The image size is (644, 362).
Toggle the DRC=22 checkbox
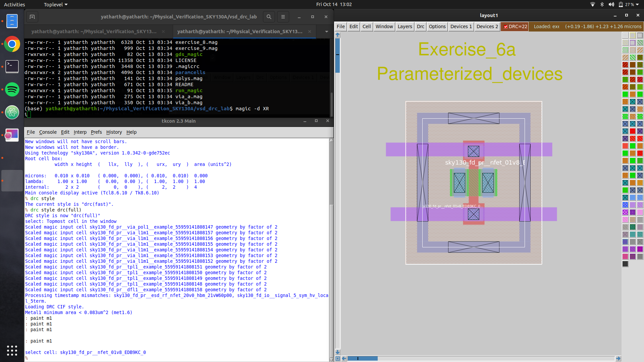(506, 27)
